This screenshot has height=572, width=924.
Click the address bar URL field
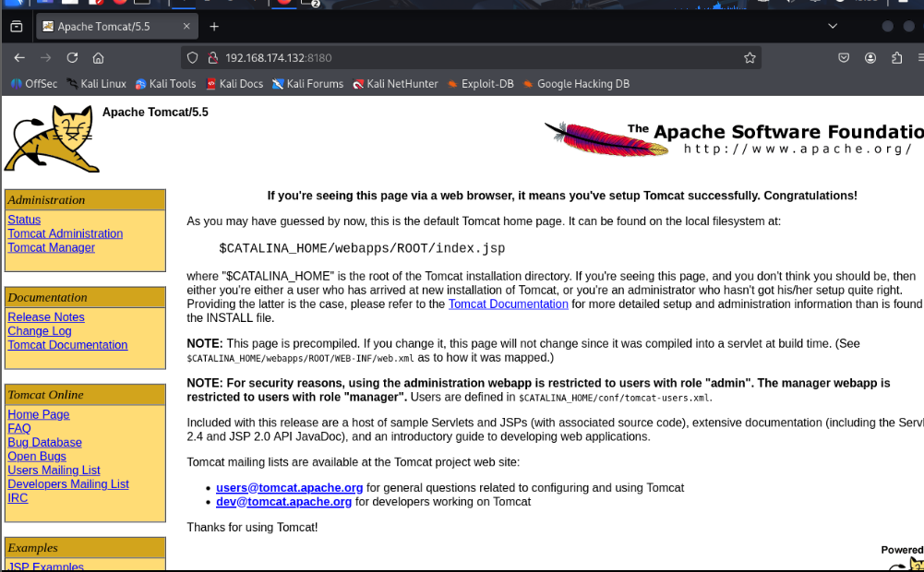(x=472, y=58)
